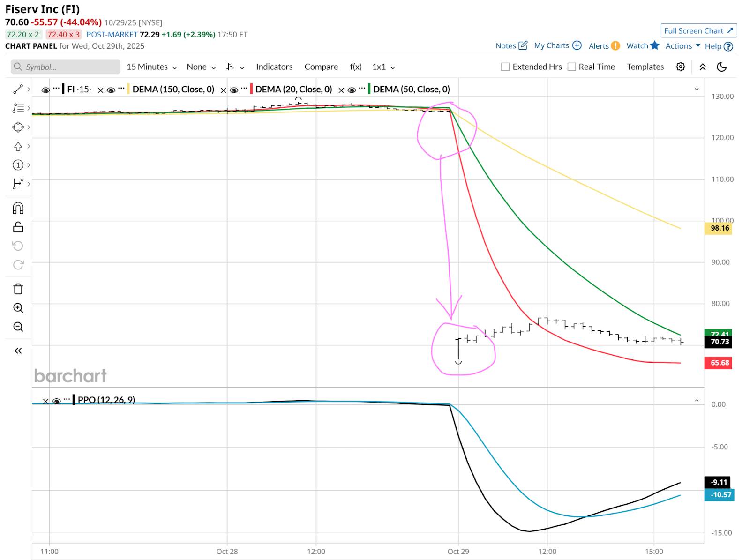Hide the PPO indicator pane
The height and width of the screenshot is (560, 750).
57,401
